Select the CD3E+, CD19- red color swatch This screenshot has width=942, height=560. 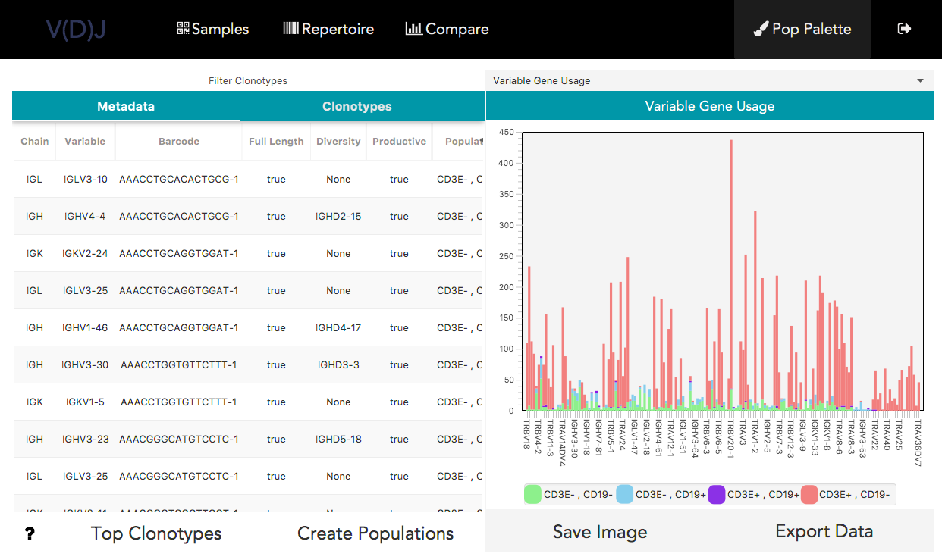point(809,493)
